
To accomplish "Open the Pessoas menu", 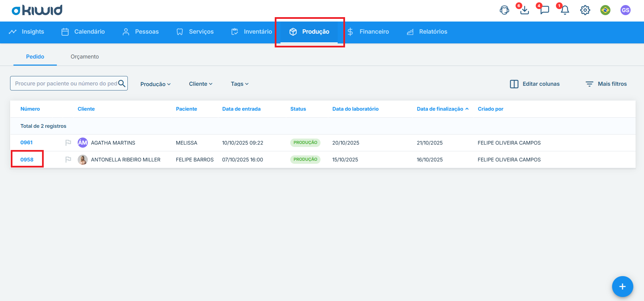I will [x=141, y=32].
